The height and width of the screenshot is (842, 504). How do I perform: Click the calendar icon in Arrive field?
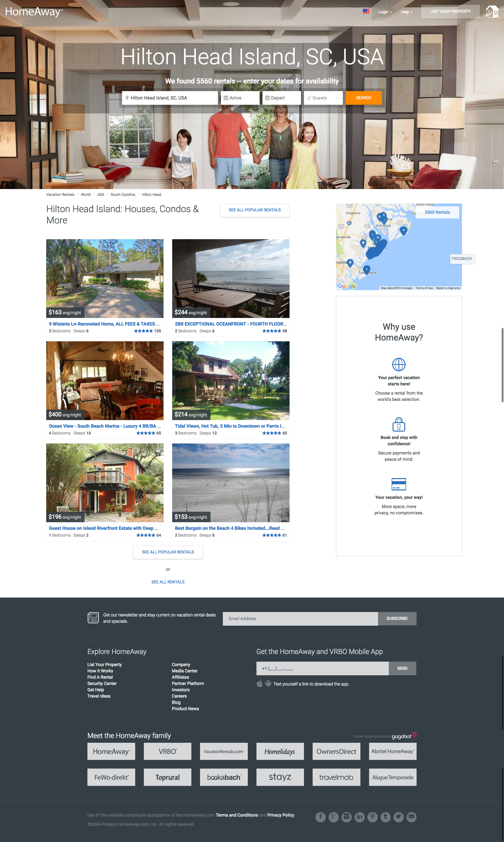[x=225, y=98]
